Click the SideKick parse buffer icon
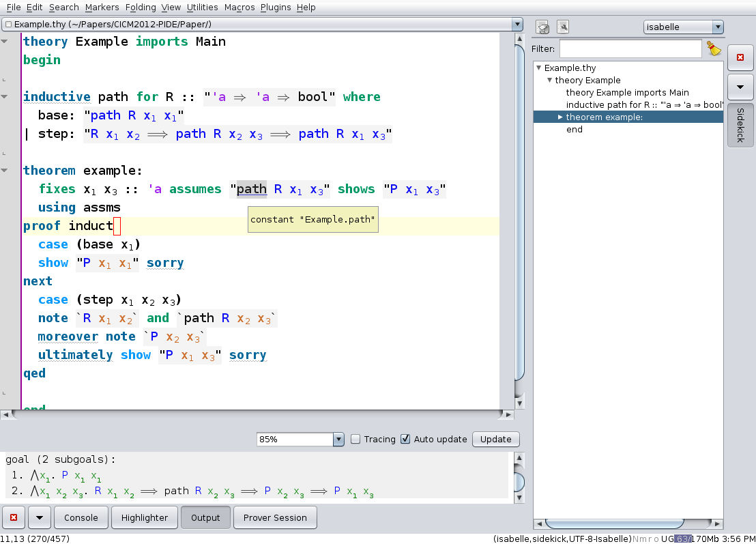 click(543, 27)
